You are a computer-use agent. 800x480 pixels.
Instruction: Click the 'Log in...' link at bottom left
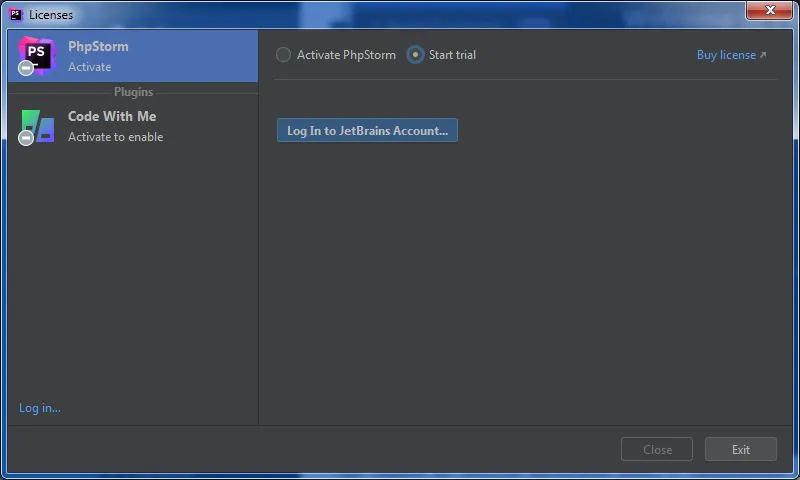(40, 408)
